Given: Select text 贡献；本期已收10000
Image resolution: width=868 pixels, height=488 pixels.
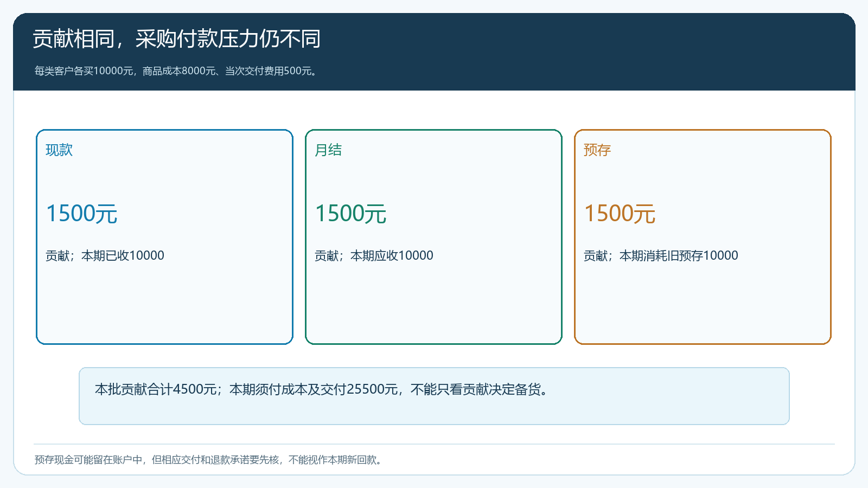Looking at the screenshot, I should (x=105, y=255).
